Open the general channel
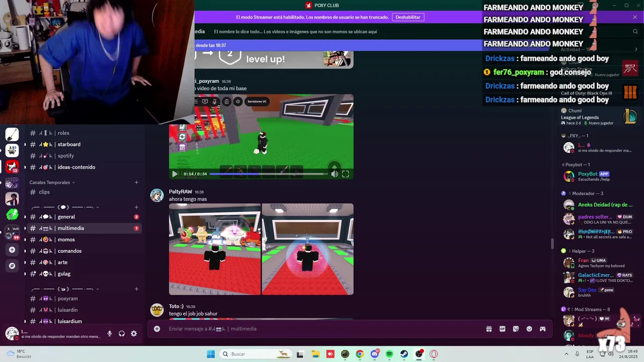Image resolution: width=644 pixels, height=362 pixels. tap(83, 217)
